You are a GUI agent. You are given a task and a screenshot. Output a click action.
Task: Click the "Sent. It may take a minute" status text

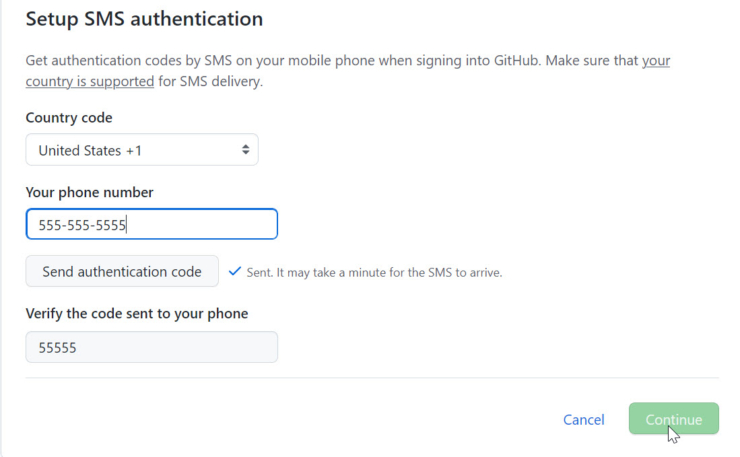(374, 272)
